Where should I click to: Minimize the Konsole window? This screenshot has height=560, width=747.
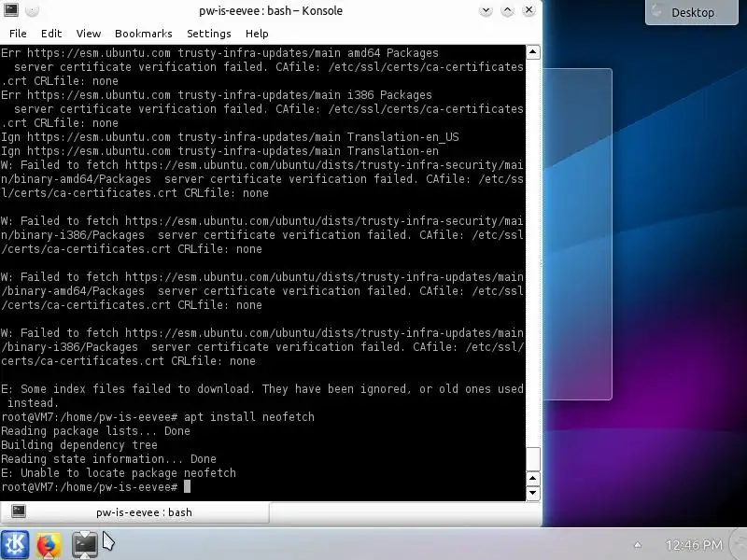coord(486,10)
